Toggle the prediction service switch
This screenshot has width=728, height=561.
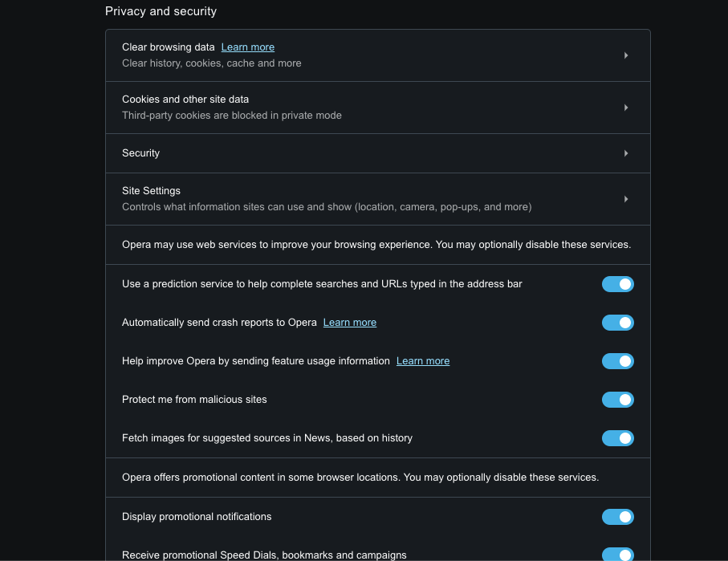point(617,284)
